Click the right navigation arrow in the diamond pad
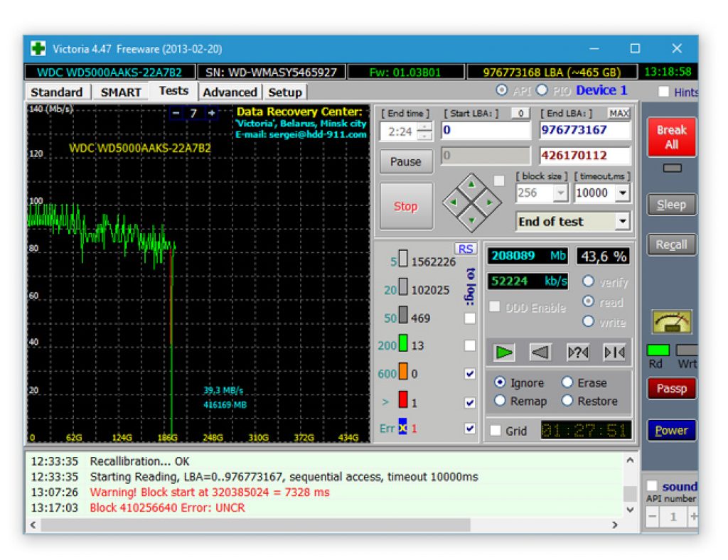728x560 pixels. tap(489, 203)
